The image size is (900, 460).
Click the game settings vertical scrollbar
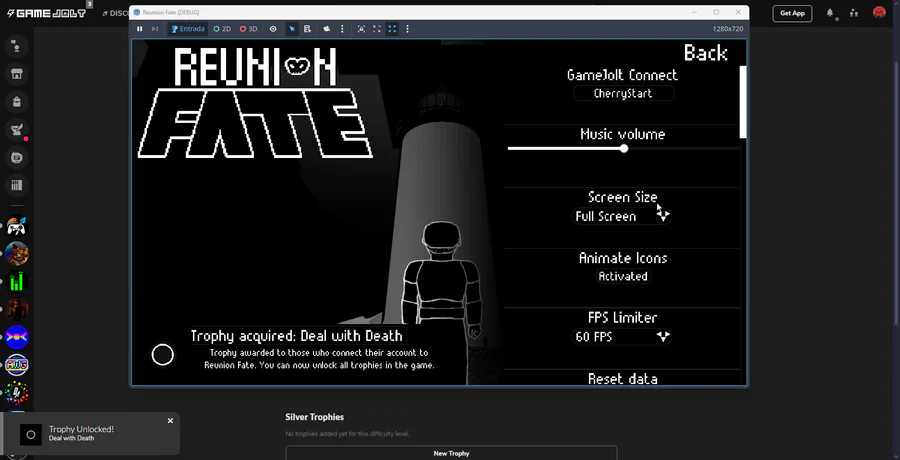743,102
